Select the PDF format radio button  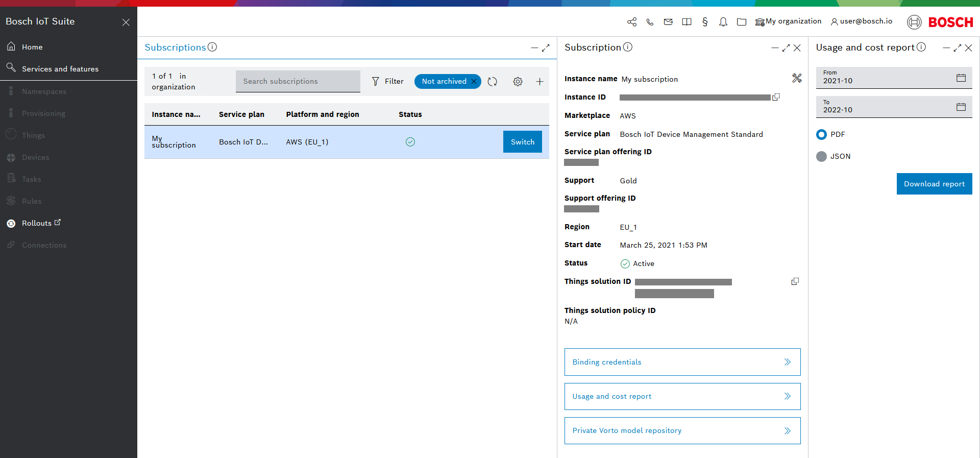pyautogui.click(x=821, y=134)
